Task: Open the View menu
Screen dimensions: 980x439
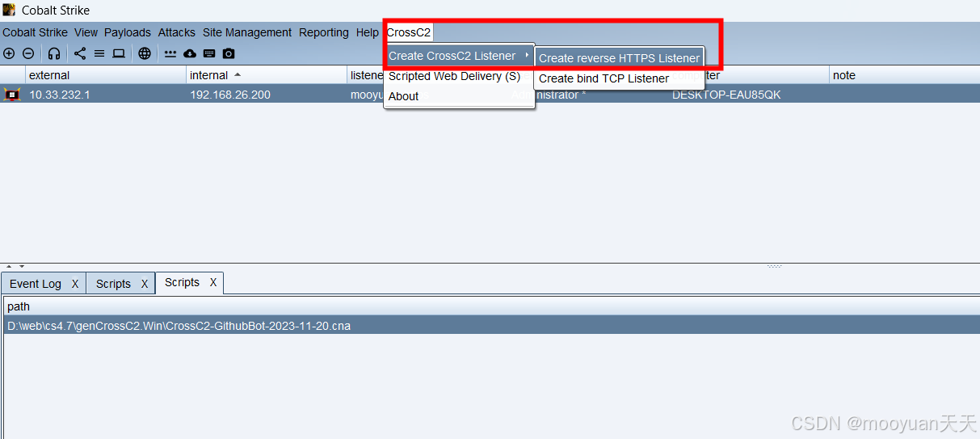Action: point(86,32)
